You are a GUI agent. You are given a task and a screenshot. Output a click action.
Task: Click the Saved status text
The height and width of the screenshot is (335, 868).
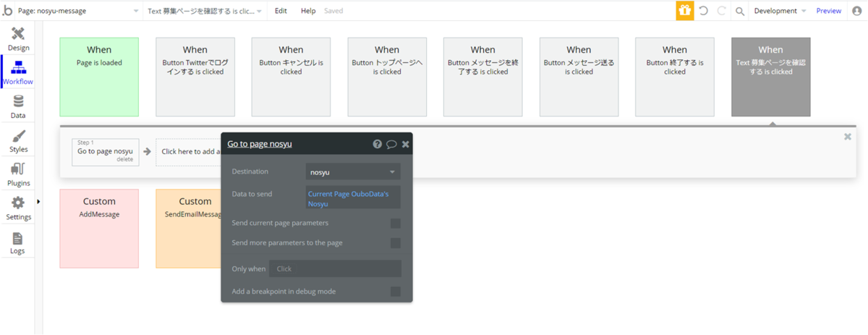coord(333,11)
